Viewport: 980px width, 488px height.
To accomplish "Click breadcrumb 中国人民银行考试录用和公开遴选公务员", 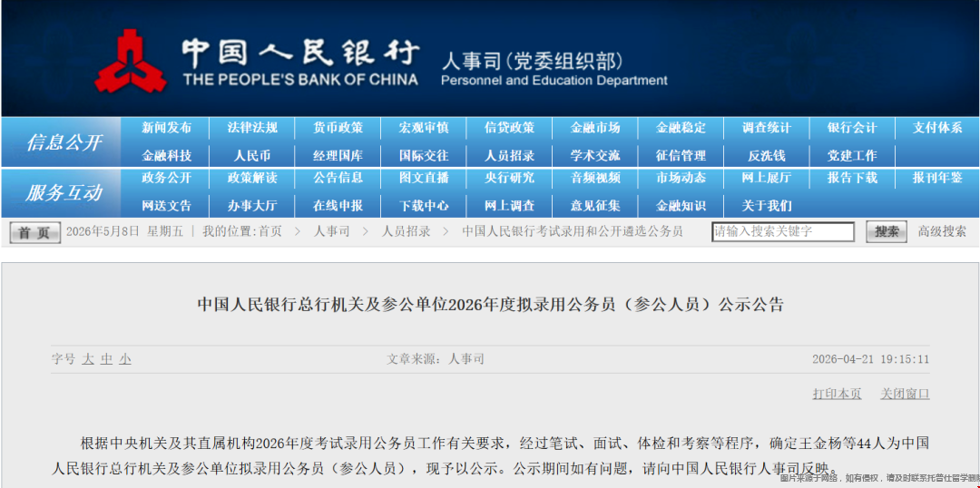I will tap(573, 232).
